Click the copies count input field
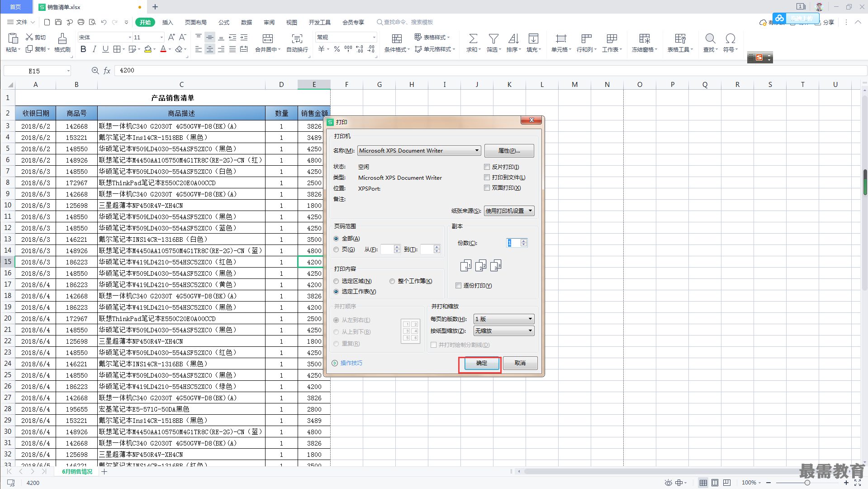868x489 pixels. click(513, 243)
